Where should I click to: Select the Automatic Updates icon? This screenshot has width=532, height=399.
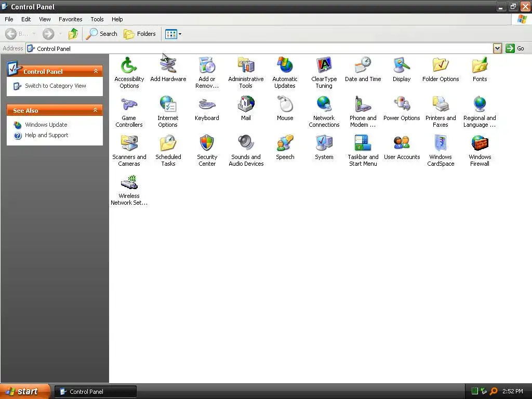pos(285,65)
